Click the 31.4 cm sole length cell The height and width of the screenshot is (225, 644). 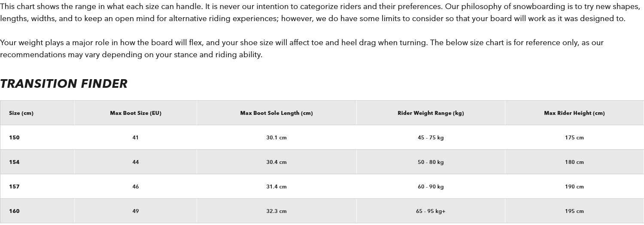[276, 187]
